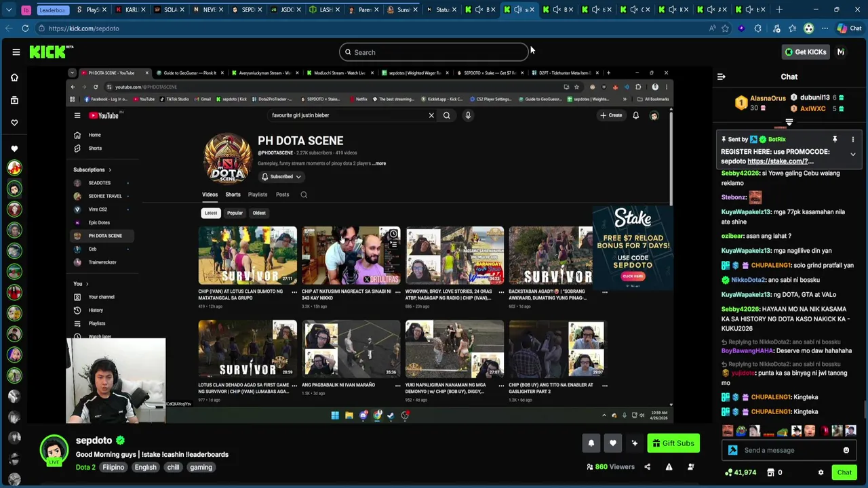Click YouTube voice search microphone
Viewport: 868px width, 488px height.
pos(468,115)
